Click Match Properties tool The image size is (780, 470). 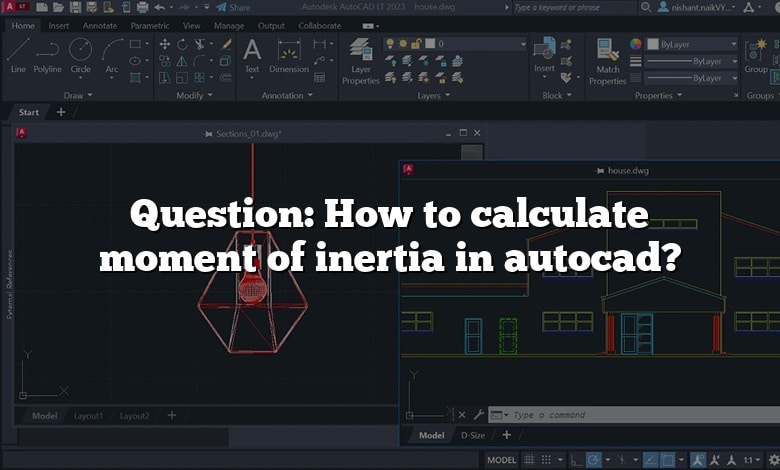607,61
